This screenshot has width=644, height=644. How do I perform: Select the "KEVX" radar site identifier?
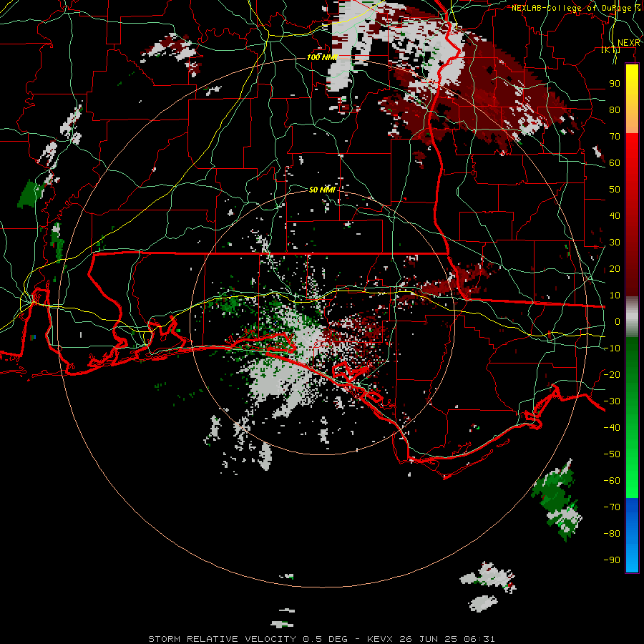click(x=380, y=639)
